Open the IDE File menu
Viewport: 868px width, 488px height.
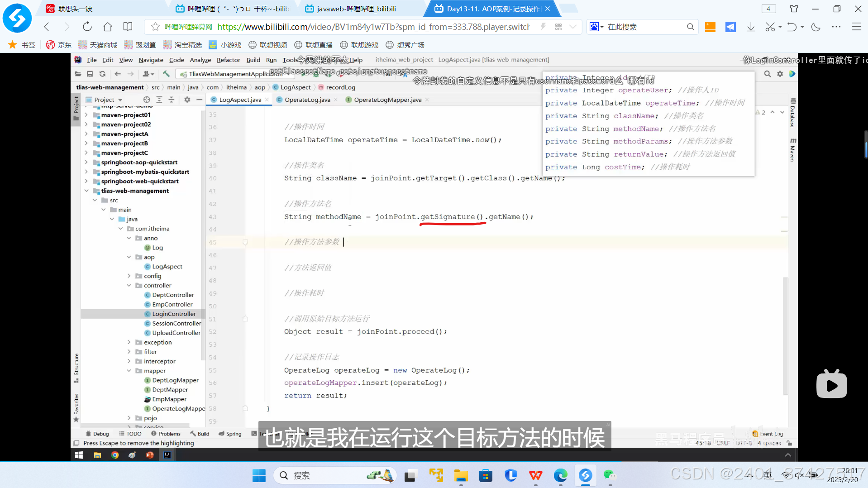pos(92,60)
